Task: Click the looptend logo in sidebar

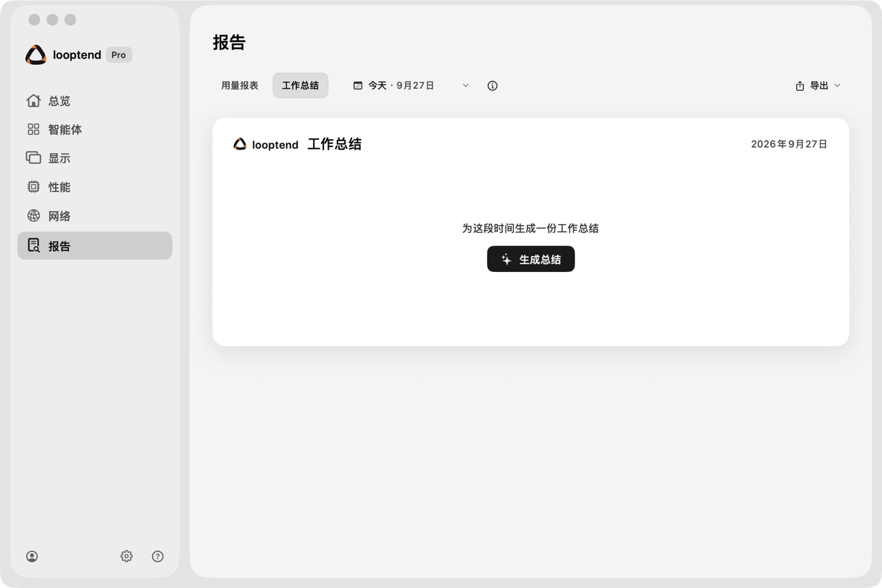Action: (36, 55)
